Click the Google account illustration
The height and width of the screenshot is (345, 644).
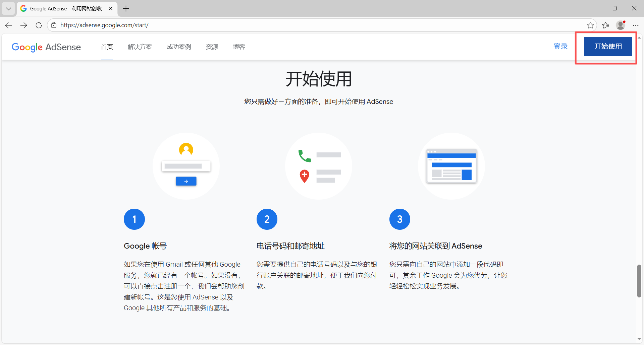[x=186, y=166]
